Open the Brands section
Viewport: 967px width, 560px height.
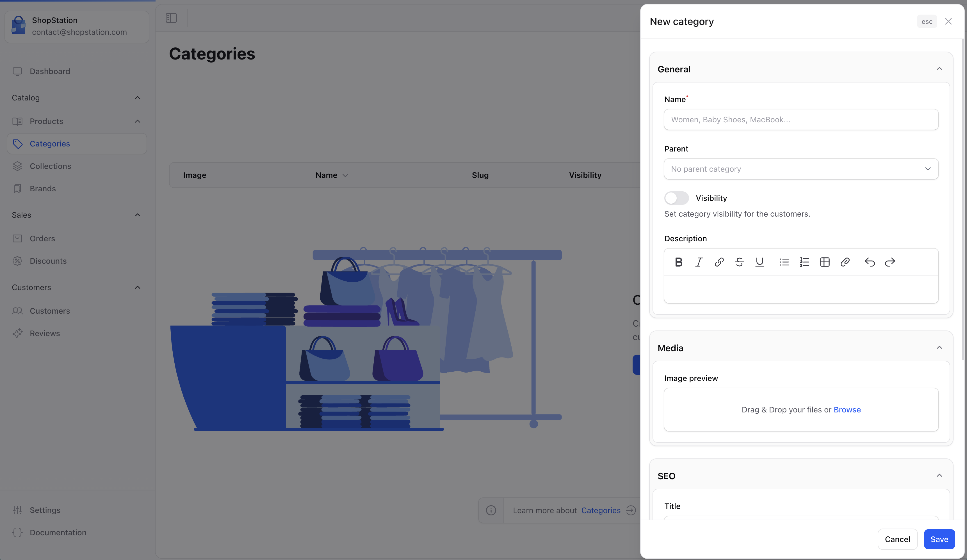pyautogui.click(x=43, y=188)
